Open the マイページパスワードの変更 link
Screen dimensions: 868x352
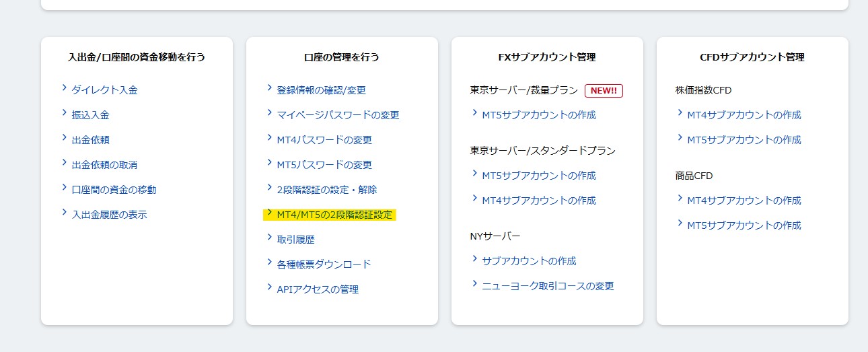(x=338, y=115)
